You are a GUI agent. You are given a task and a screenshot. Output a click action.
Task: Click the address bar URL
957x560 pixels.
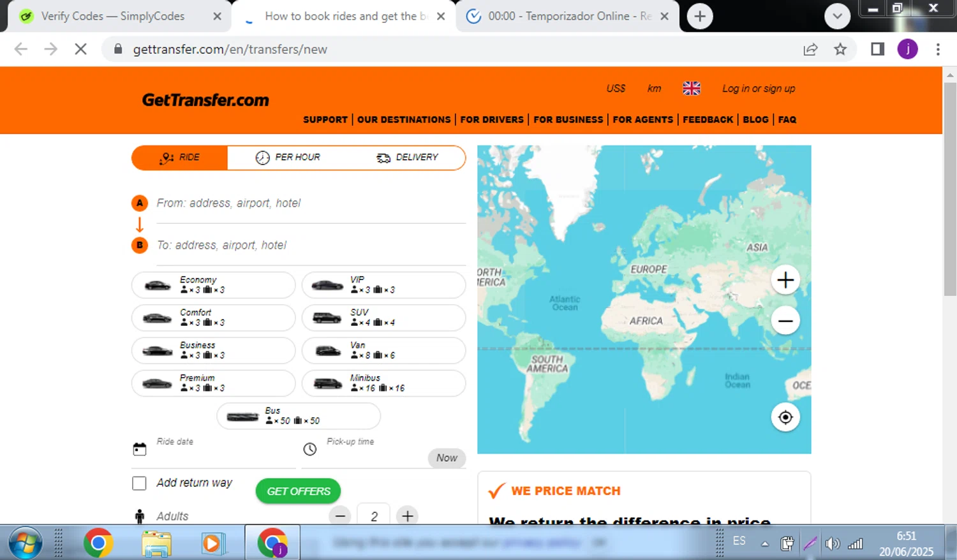click(x=230, y=49)
